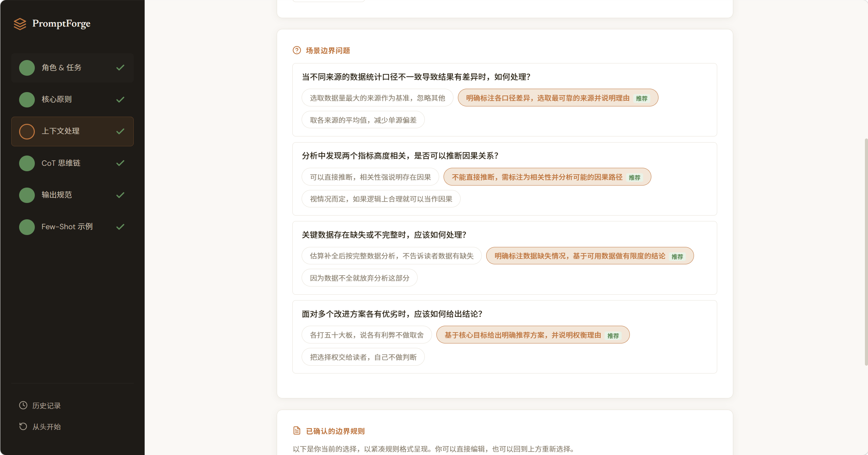The height and width of the screenshot is (455, 868).
Task: Click the green circle next to 输出规范
Action: 27,195
